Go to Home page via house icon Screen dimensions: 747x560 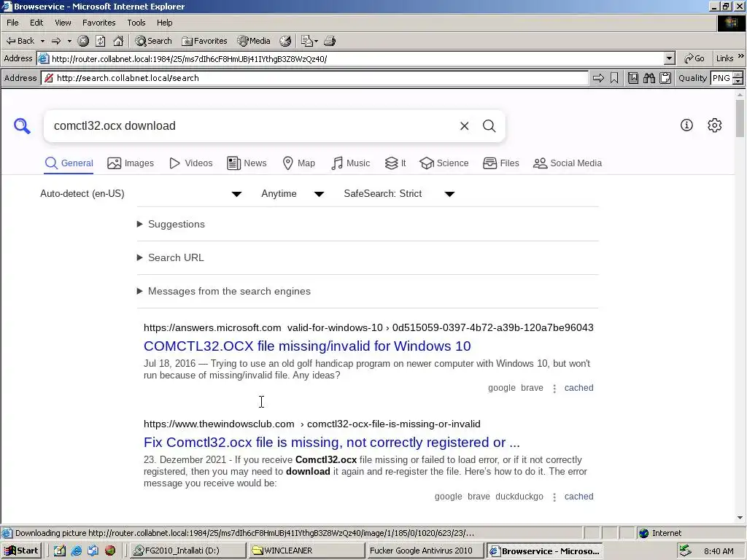pos(118,41)
